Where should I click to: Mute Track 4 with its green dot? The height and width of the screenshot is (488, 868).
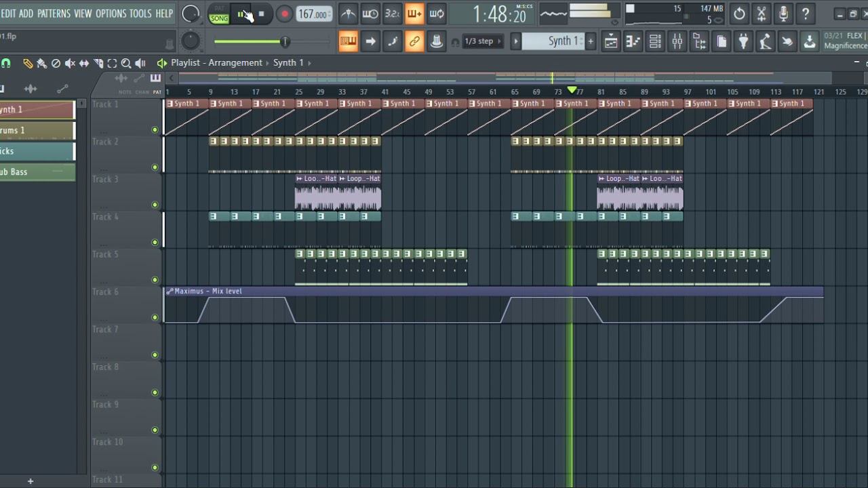[x=155, y=242]
